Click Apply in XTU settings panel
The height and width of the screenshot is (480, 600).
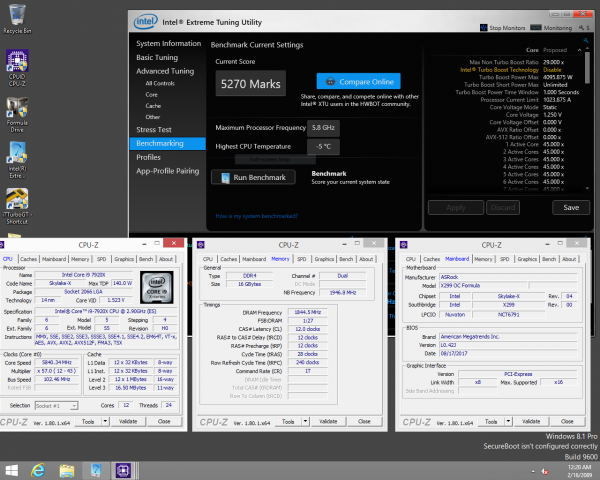click(x=456, y=207)
